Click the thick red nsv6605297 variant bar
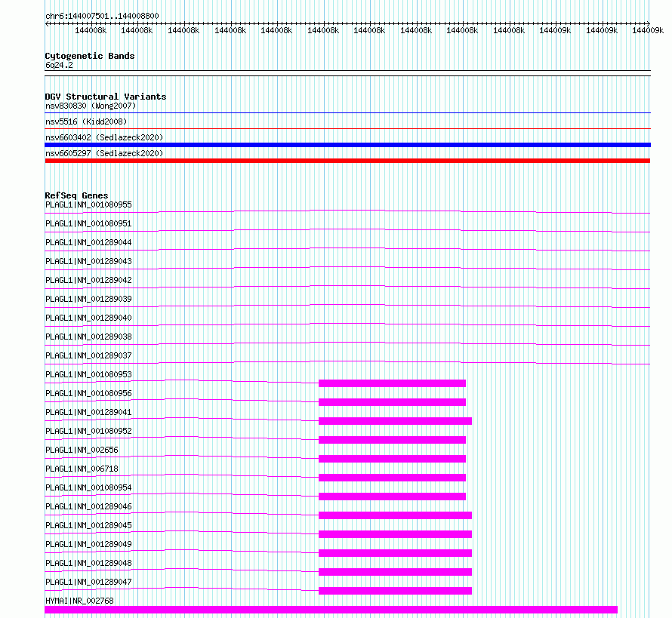 tap(347, 161)
